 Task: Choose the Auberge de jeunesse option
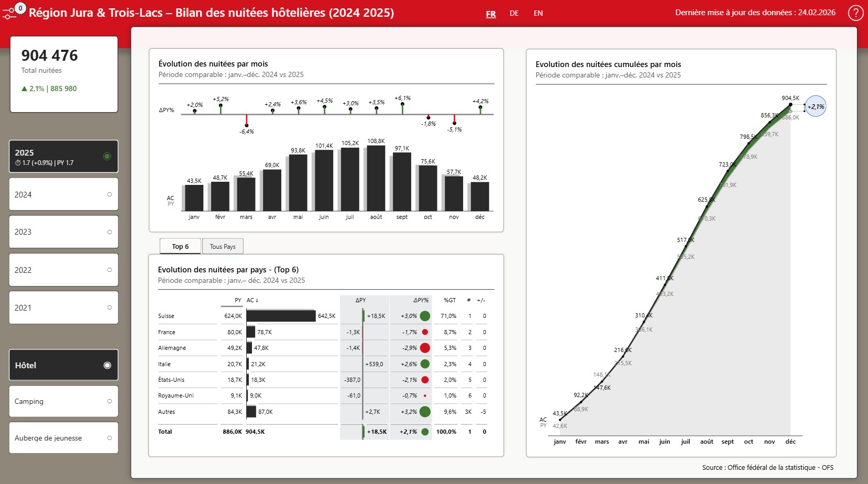(x=63, y=438)
